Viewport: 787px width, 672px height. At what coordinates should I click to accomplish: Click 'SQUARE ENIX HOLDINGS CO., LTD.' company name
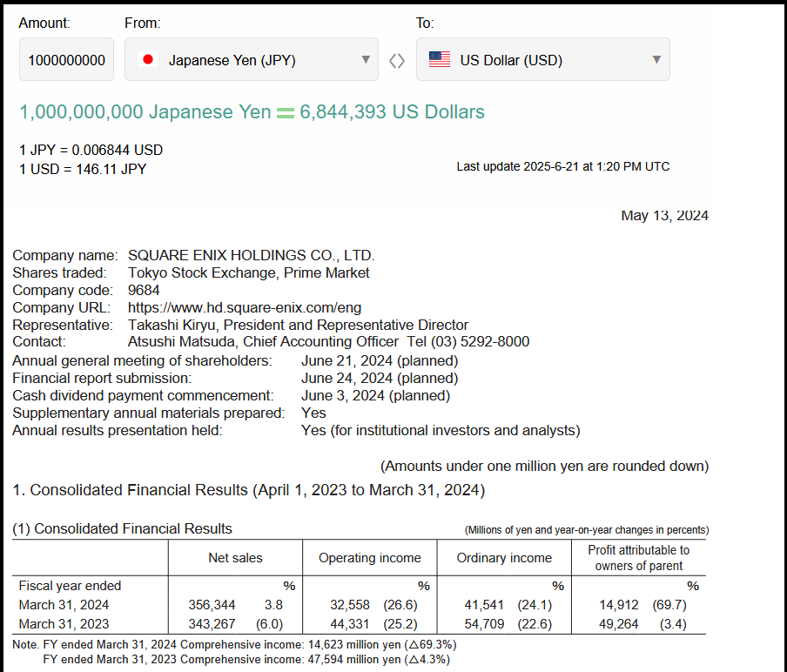pos(251,255)
